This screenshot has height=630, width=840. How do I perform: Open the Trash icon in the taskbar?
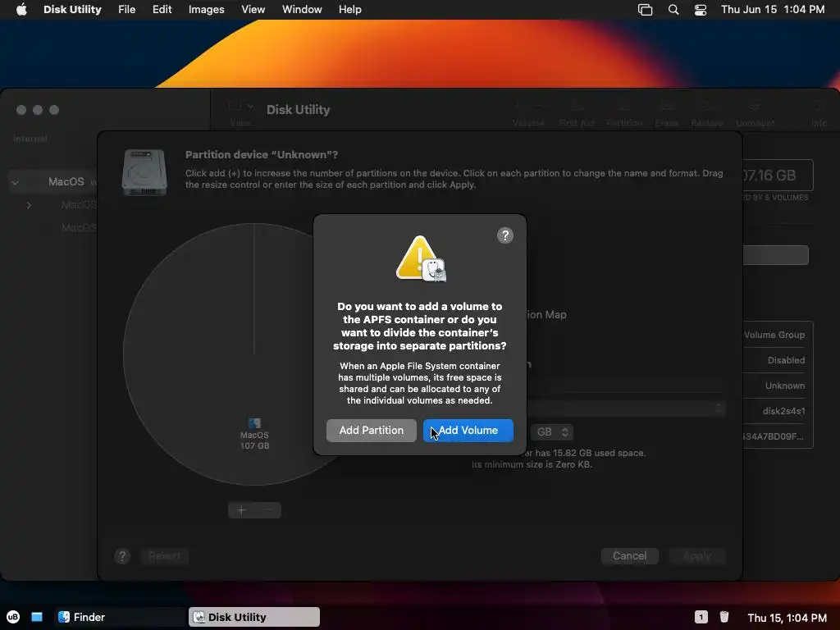[724, 617]
